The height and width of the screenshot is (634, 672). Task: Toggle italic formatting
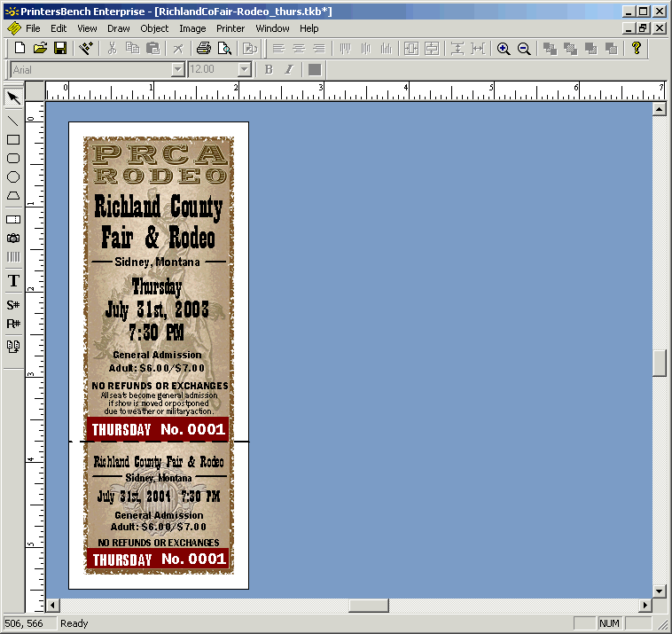point(289,69)
